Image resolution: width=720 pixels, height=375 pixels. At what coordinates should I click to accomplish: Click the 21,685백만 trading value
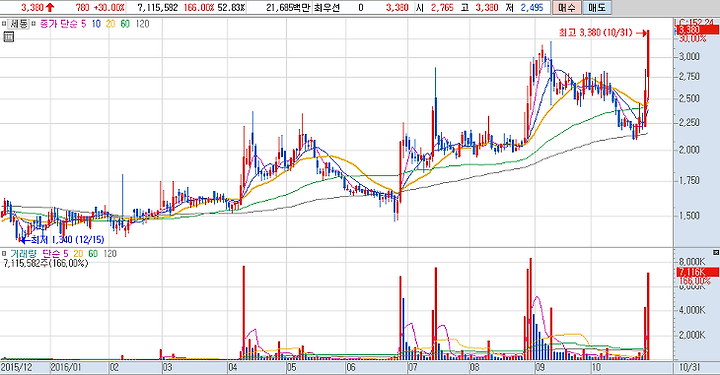click(288, 7)
